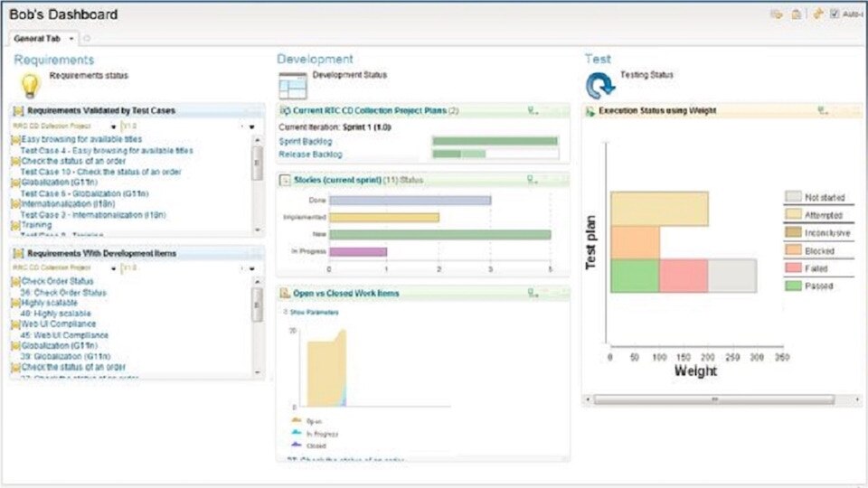Open the General Tab dropdown arrow
This screenshot has height=488, width=868.
(x=71, y=39)
